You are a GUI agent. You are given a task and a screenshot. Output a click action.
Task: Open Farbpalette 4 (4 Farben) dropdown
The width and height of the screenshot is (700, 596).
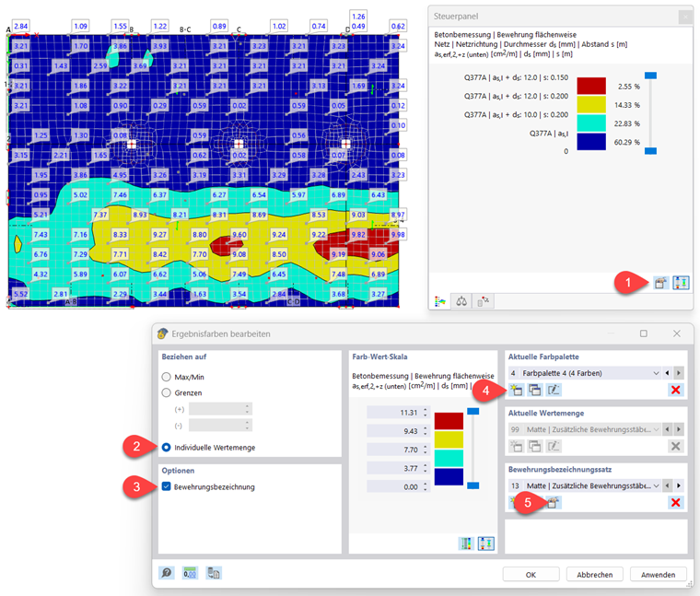pyautogui.click(x=585, y=373)
